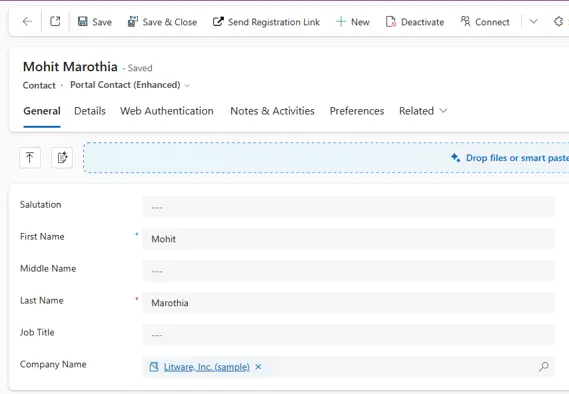This screenshot has height=394, width=569.
Task: Click the Job Title input field
Action: [348, 335]
